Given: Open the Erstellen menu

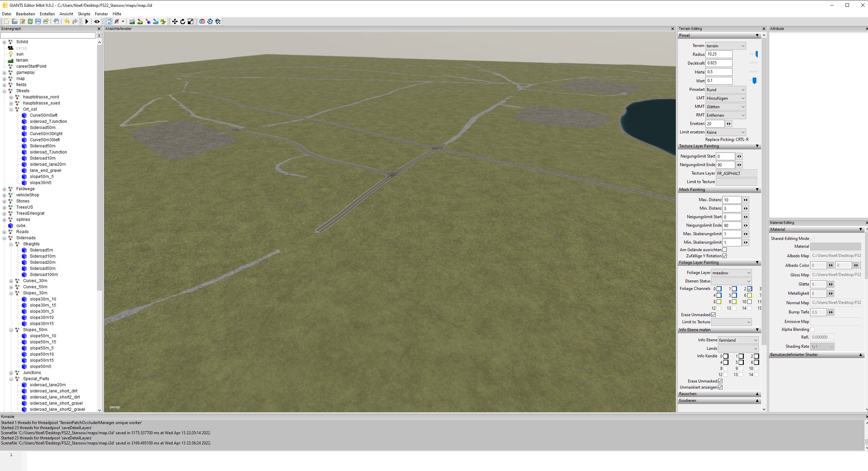Looking at the screenshot, I should point(47,14).
